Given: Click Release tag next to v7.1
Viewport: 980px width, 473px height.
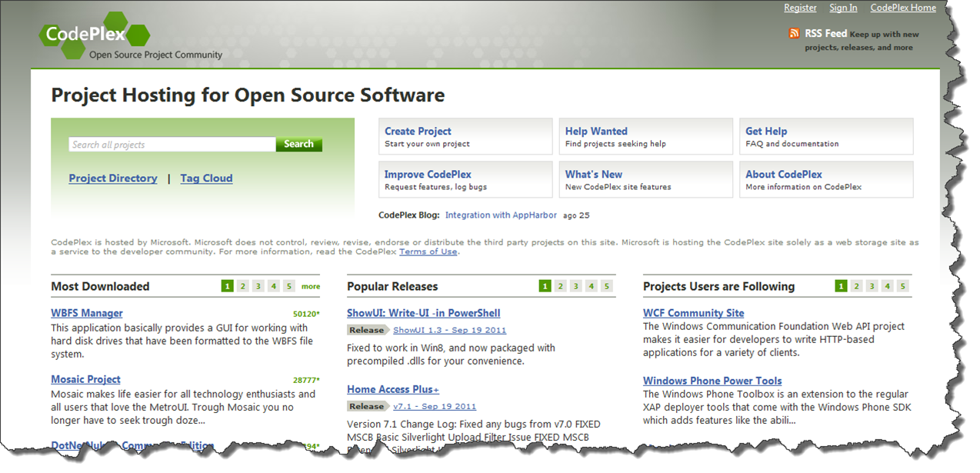Looking at the screenshot, I should (368, 406).
